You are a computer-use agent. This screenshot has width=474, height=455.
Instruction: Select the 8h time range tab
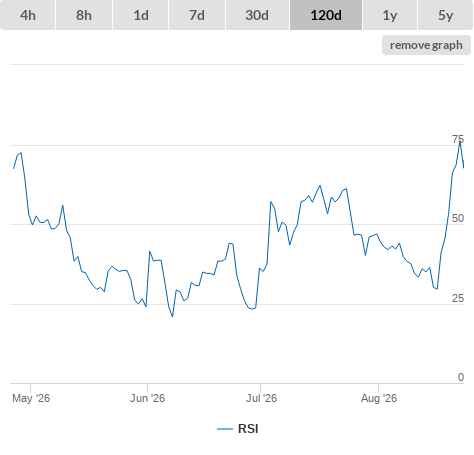click(84, 15)
